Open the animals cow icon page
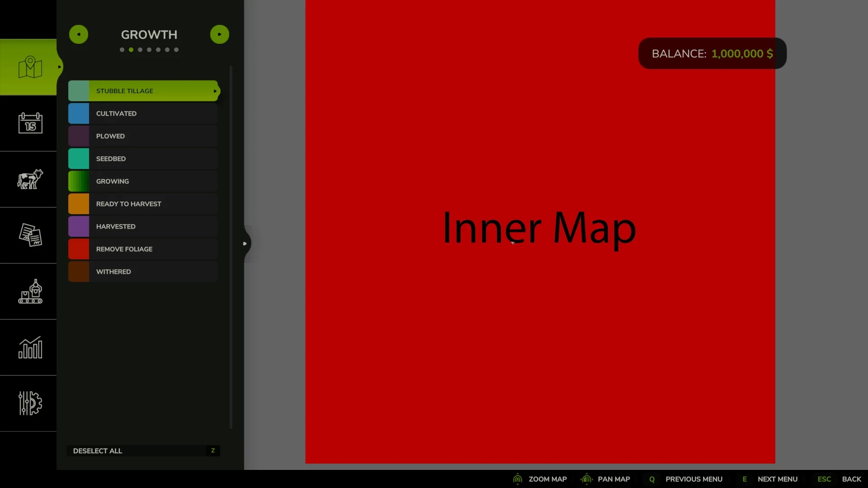The width and height of the screenshot is (868, 488). [30, 179]
